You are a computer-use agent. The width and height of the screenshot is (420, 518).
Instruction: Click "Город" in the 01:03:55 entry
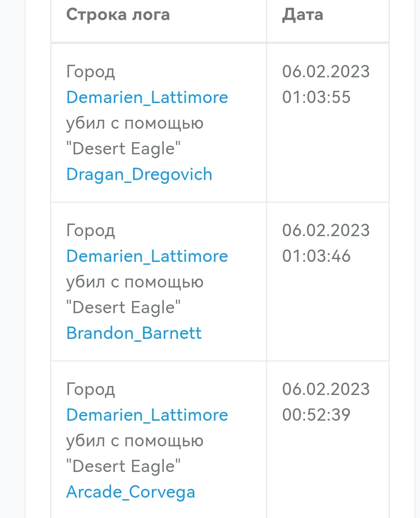(x=91, y=72)
